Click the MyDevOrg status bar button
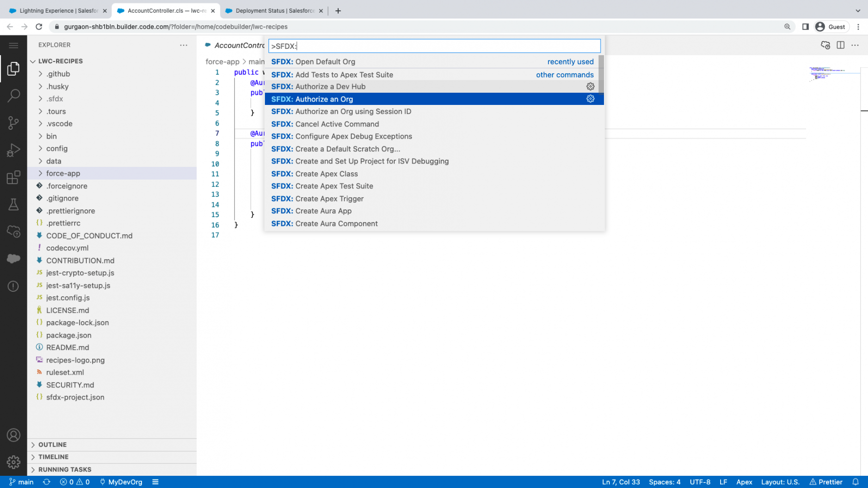868x488 pixels. tap(121, 482)
